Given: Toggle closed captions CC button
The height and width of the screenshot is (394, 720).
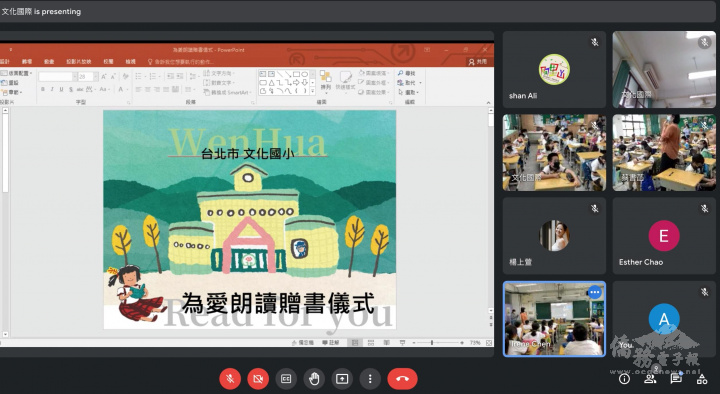Looking at the screenshot, I should [286, 379].
